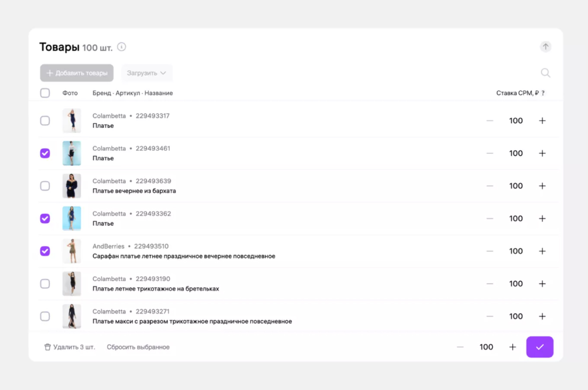The width and height of the screenshot is (588, 390).
Task: Increase the bulk CPM value with the bottom plus
Action: coord(513,347)
